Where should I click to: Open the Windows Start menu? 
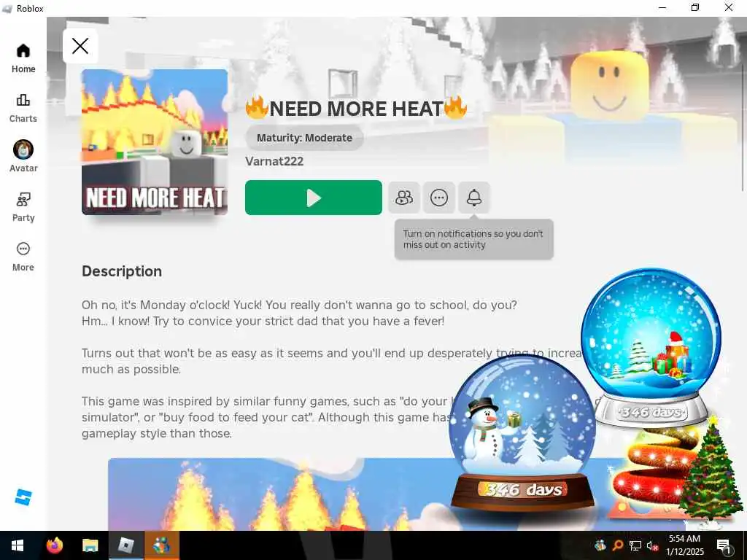point(18,545)
